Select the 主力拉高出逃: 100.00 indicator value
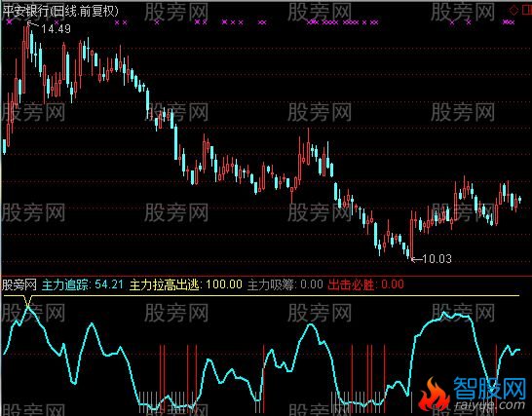 [x=186, y=284]
